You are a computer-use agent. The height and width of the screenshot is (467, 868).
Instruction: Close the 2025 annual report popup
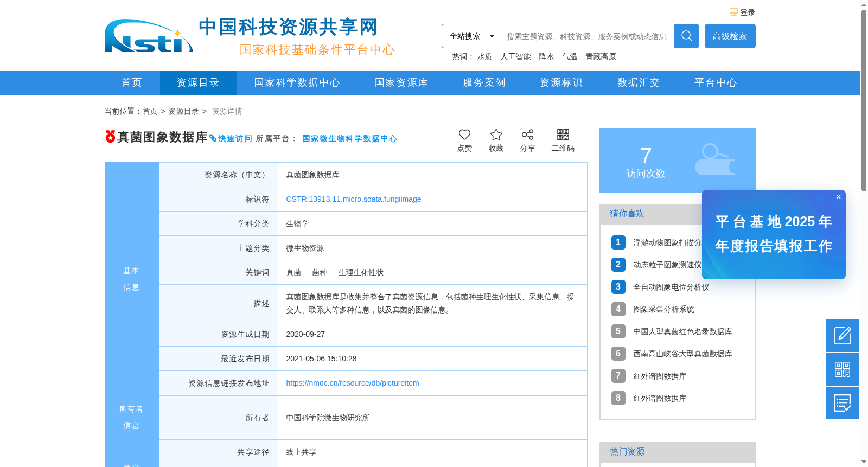tap(838, 197)
